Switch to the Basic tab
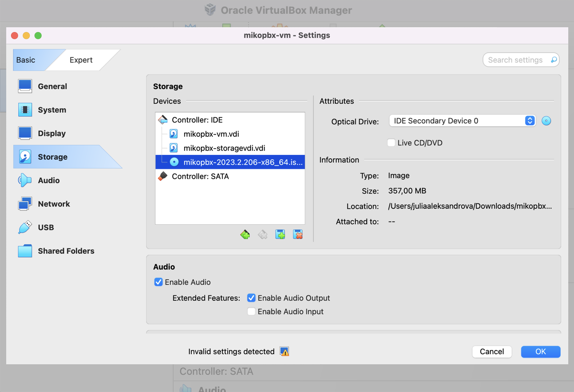 (26, 60)
